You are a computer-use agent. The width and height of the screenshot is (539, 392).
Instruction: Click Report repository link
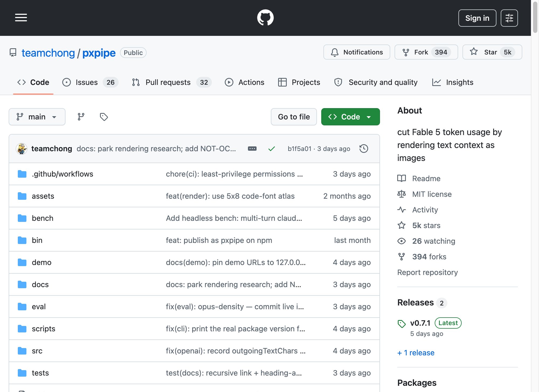428,272
